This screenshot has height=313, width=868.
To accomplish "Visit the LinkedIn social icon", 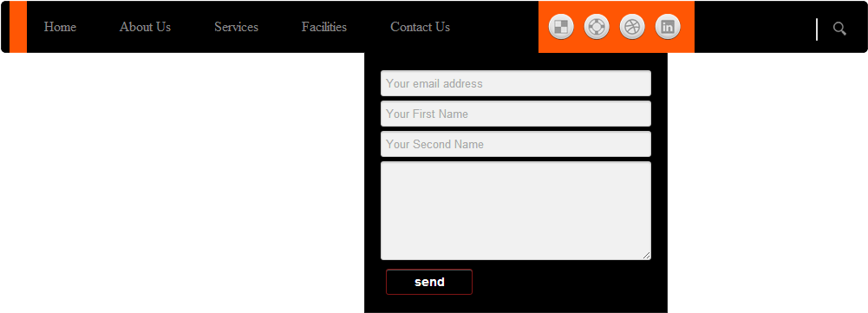I will 668,27.
